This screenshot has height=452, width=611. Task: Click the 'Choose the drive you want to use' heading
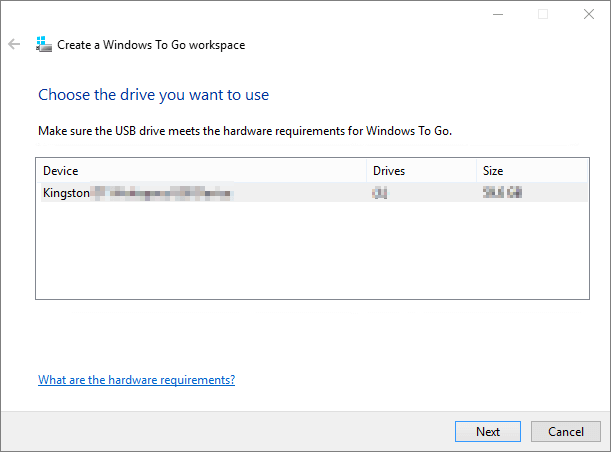153,95
